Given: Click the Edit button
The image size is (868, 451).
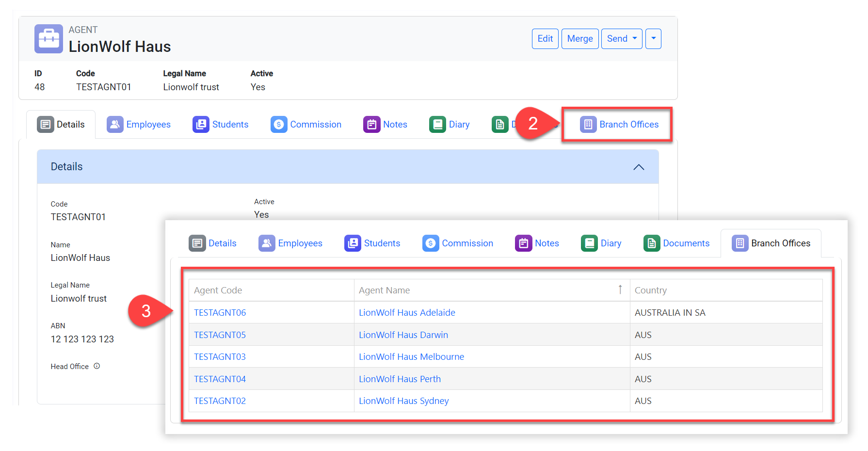Looking at the screenshot, I should pyautogui.click(x=545, y=39).
